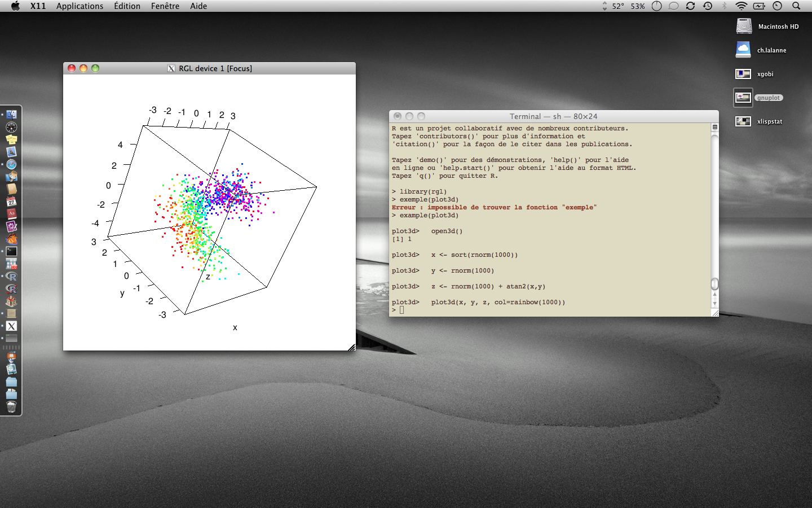Open the Macintosh HD desktop drive

[744, 27]
